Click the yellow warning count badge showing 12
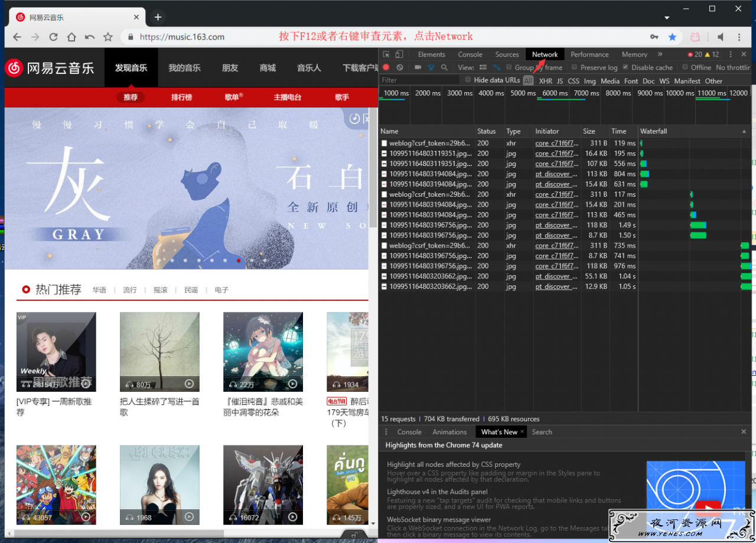Screen dimensions: 756x543 [x=712, y=54]
